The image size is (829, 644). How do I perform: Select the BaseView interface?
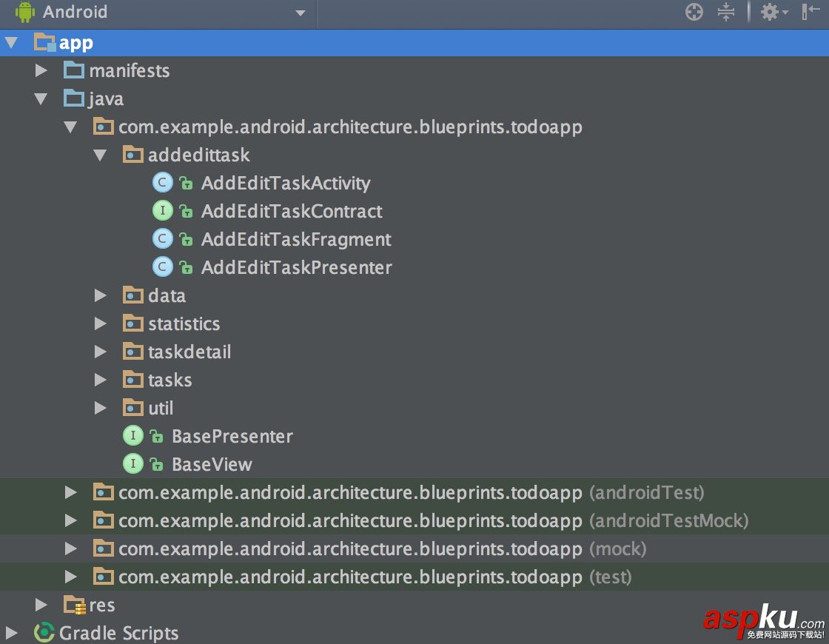pyautogui.click(x=212, y=463)
